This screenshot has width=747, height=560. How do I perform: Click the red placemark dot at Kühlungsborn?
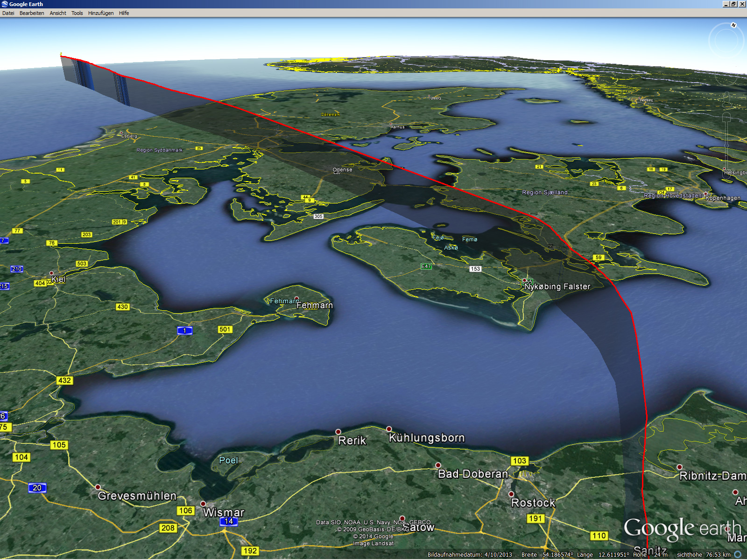pyautogui.click(x=389, y=429)
